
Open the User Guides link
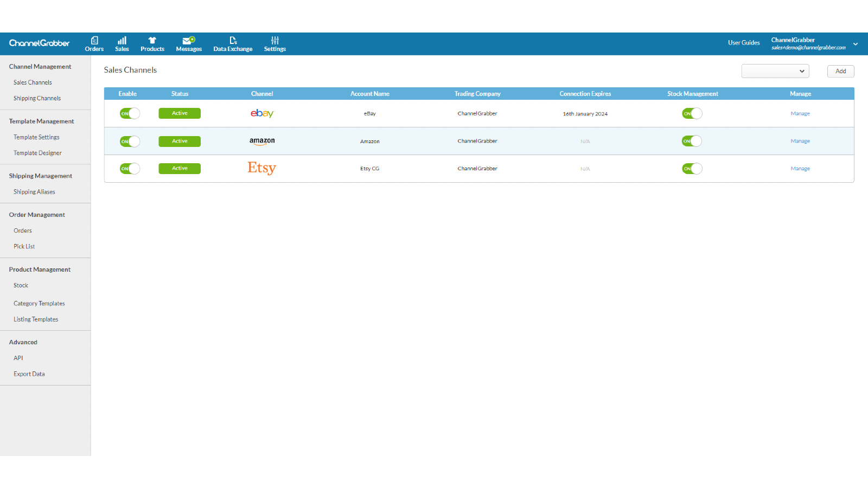click(744, 43)
